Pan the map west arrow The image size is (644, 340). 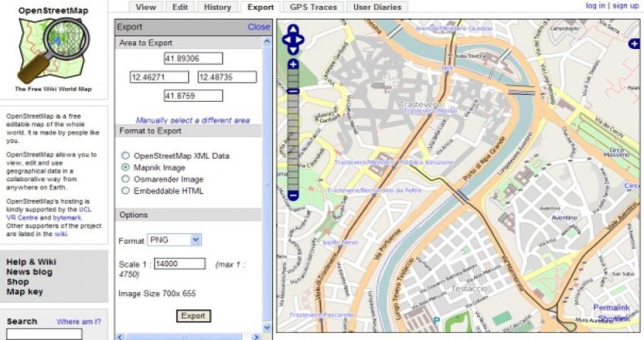click(287, 40)
